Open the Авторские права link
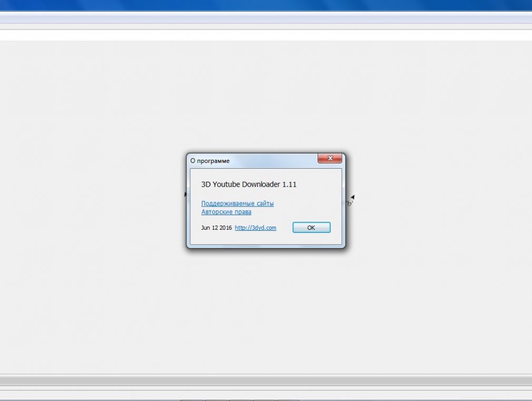This screenshot has width=532, height=401. click(226, 212)
